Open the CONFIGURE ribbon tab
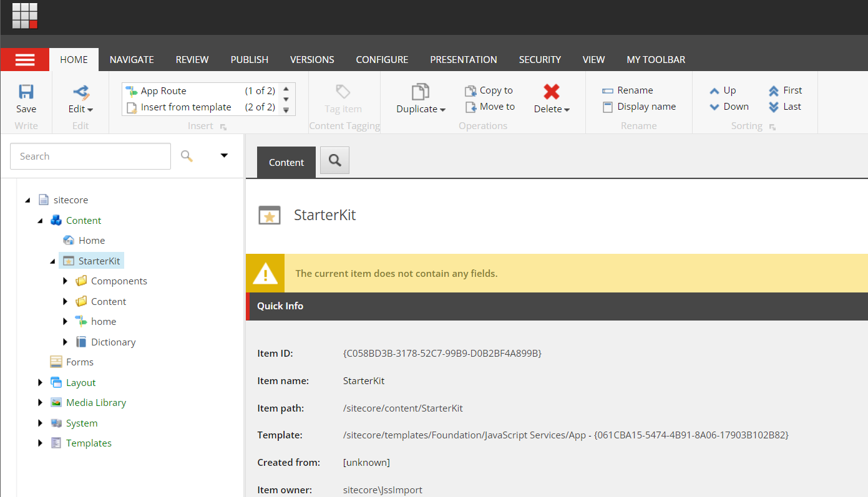 coord(382,60)
